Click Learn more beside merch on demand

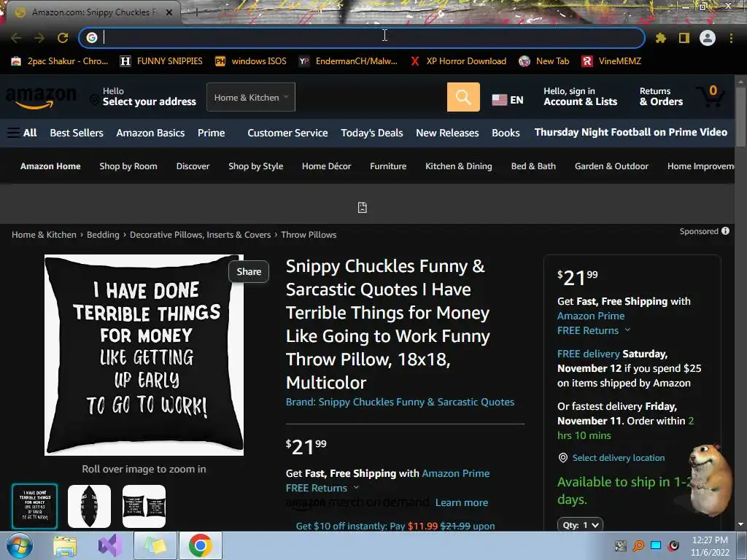point(462,502)
